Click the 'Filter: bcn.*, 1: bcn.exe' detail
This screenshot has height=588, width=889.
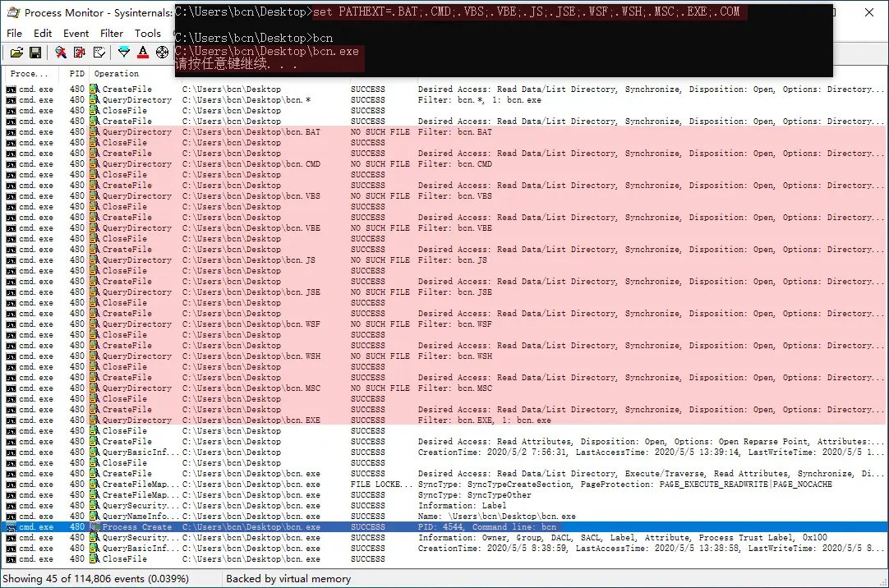[x=480, y=99]
